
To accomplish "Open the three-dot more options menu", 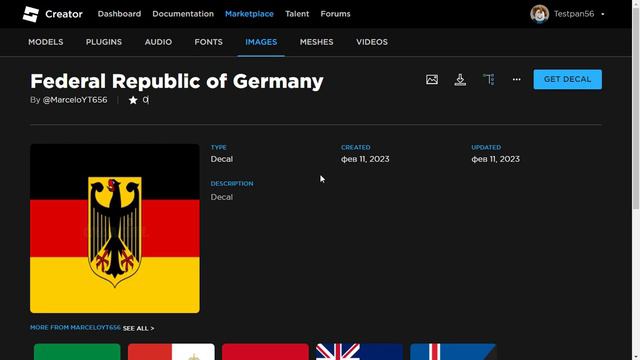I will (x=516, y=79).
